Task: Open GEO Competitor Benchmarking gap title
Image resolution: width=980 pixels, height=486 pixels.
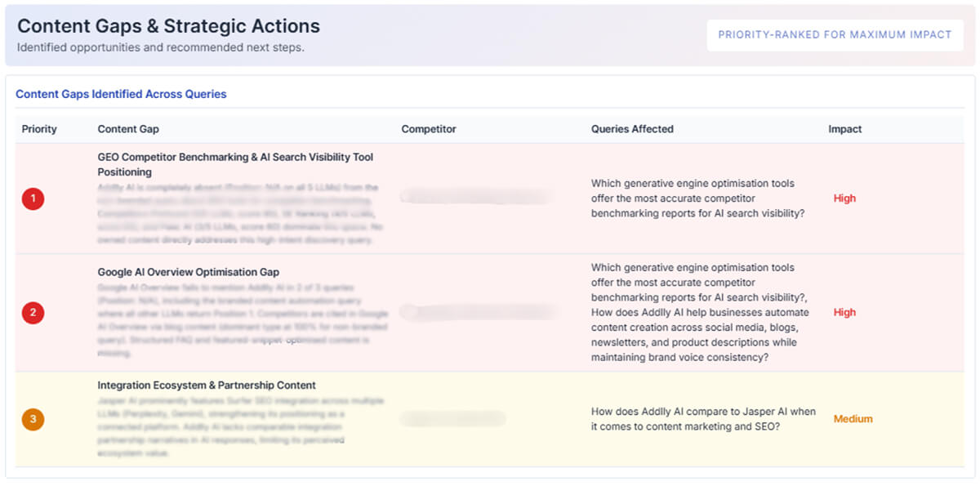Action: coord(235,164)
